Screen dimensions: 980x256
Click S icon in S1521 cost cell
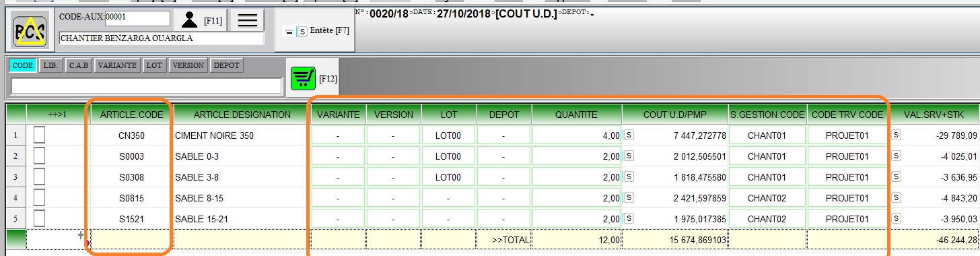pyautogui.click(x=629, y=219)
